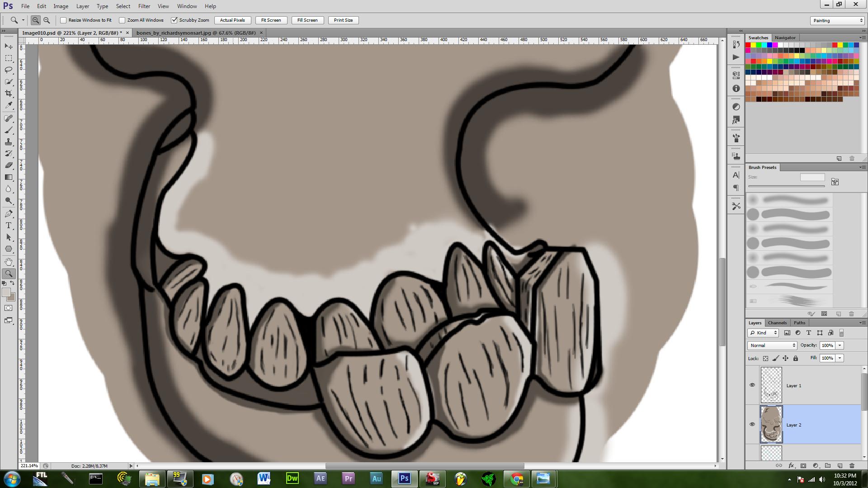The width and height of the screenshot is (868, 488).
Task: Hide Layer 1 with eye icon
Action: 752,385
